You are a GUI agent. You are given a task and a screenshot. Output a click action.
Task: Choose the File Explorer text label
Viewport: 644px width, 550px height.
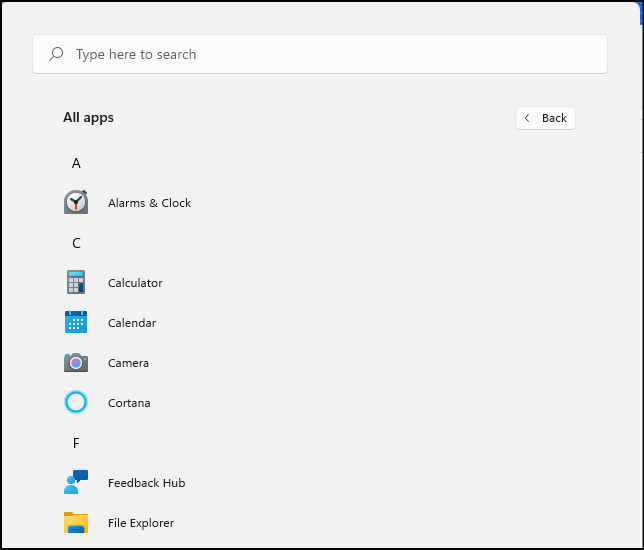[x=141, y=523]
